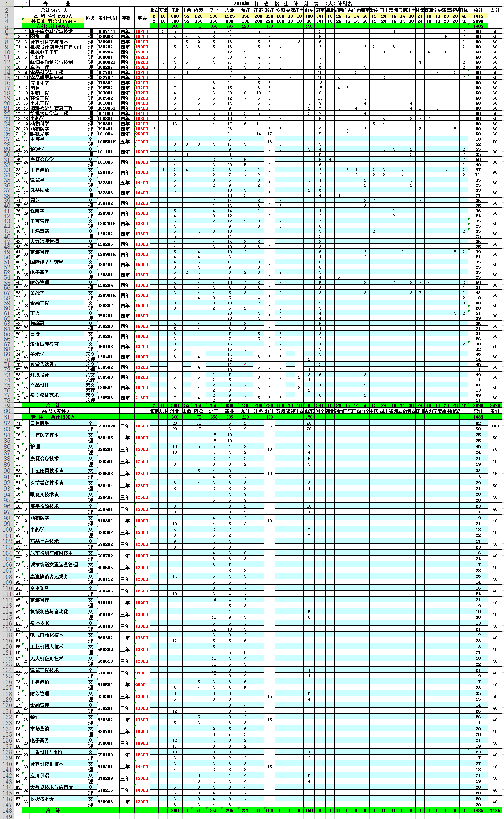Select major code cell 100501K
Viewport: 504px width, 819px height.
[108, 142]
